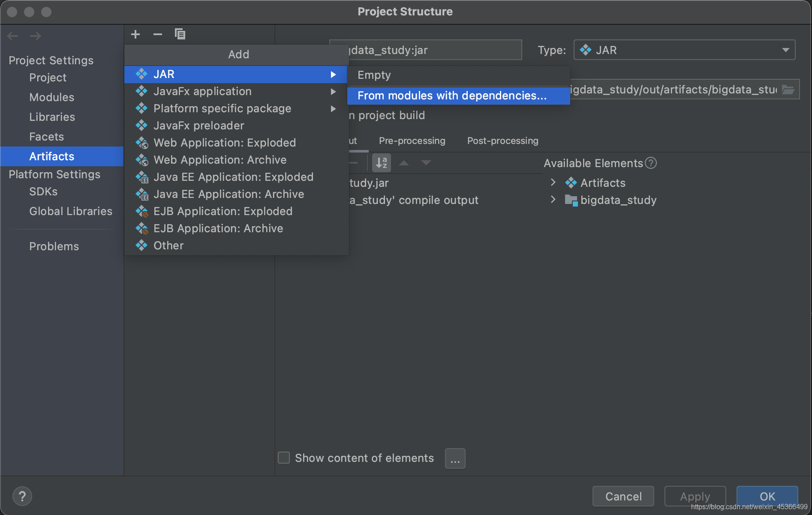
Task: Choose From modules with dependencies
Action: 459,96
